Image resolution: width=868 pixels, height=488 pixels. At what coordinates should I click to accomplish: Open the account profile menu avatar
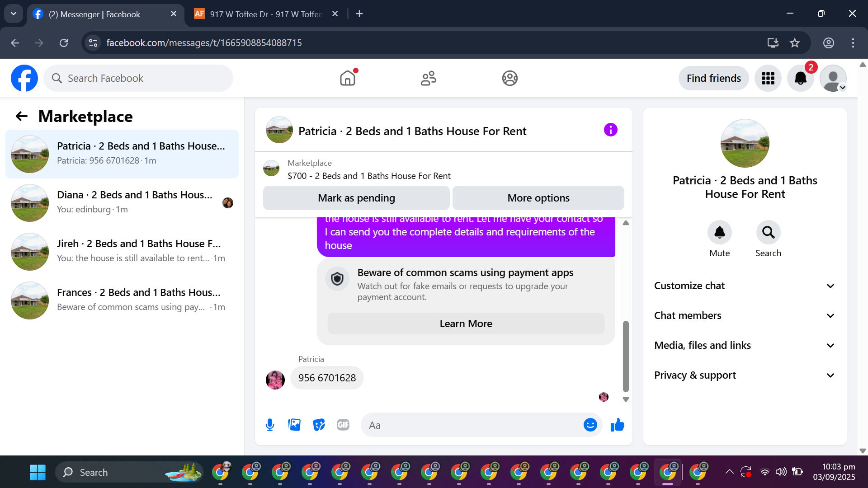click(833, 78)
